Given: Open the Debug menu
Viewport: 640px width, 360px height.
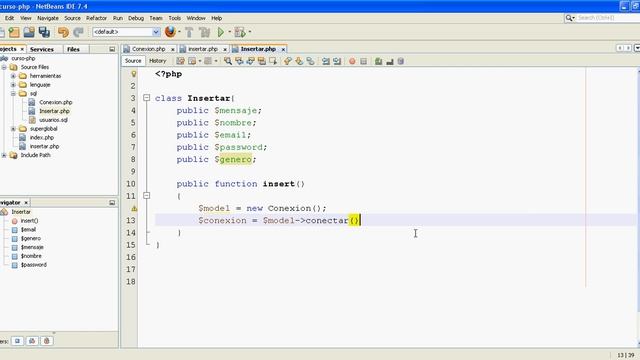Looking at the screenshot, I should click(x=136, y=18).
